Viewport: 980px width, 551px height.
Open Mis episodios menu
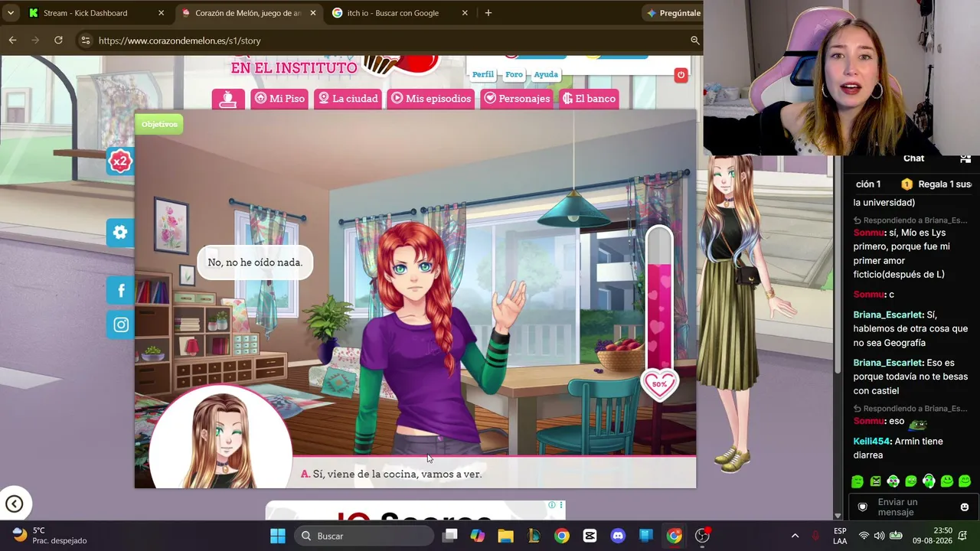click(431, 99)
